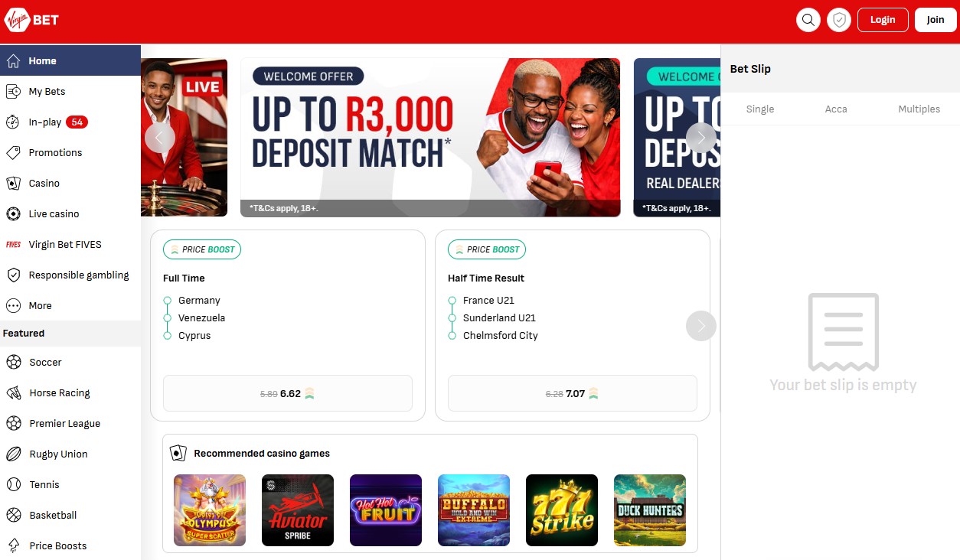This screenshot has width=960, height=560.
Task: Click the Live casino chip icon
Action: pyautogui.click(x=13, y=214)
